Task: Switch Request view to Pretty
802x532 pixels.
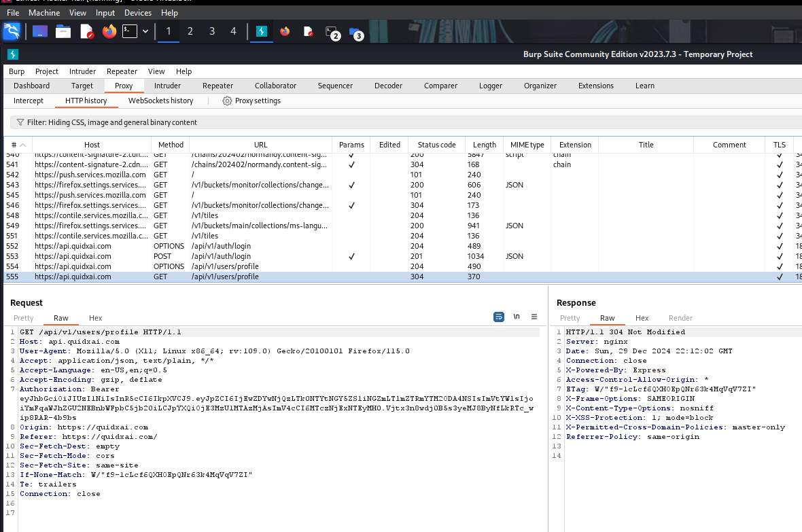Action: (x=24, y=318)
